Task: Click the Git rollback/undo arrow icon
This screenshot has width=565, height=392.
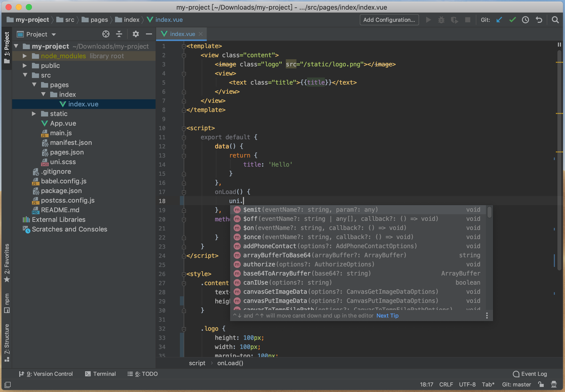Action: tap(539, 20)
